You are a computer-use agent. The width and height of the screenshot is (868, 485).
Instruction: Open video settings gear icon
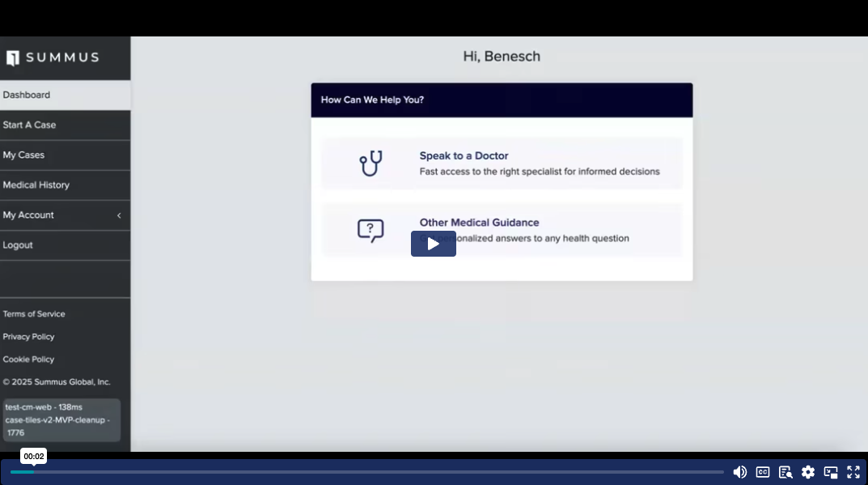(808, 472)
